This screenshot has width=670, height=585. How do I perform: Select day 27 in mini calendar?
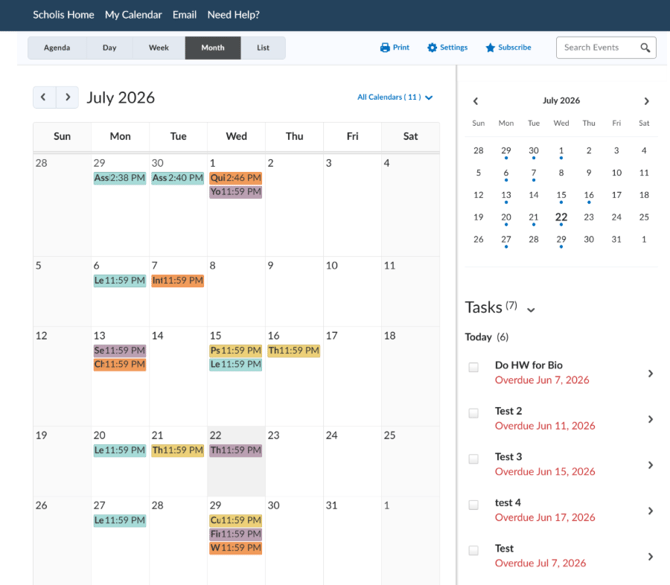point(506,239)
